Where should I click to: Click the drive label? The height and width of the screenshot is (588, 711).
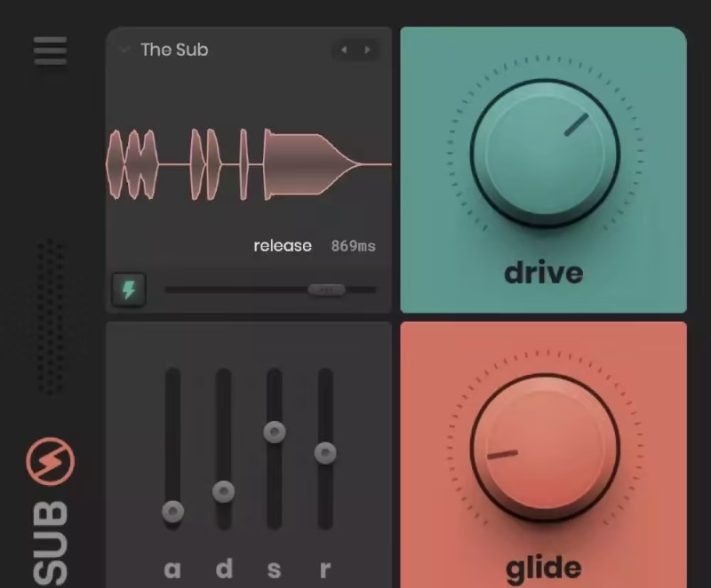click(544, 273)
